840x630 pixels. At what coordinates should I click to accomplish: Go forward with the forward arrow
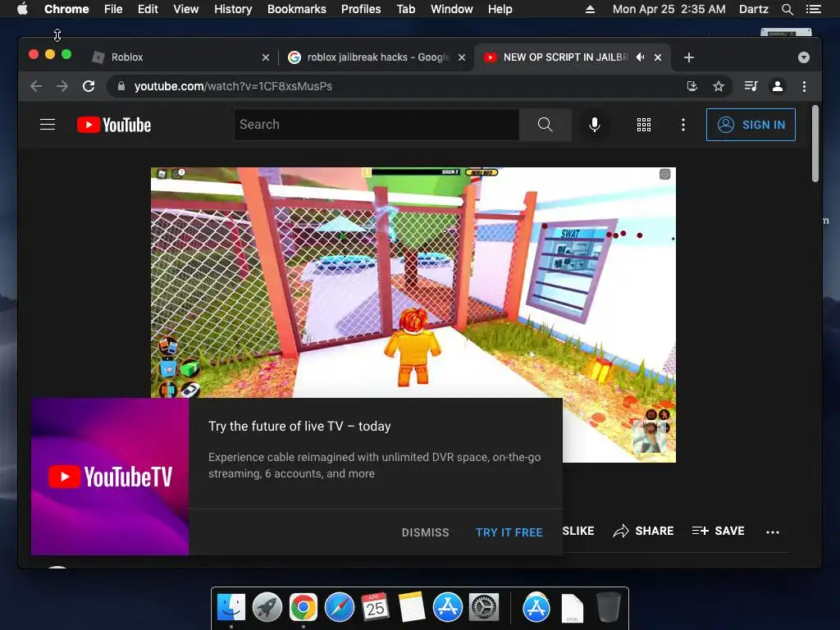click(62, 86)
